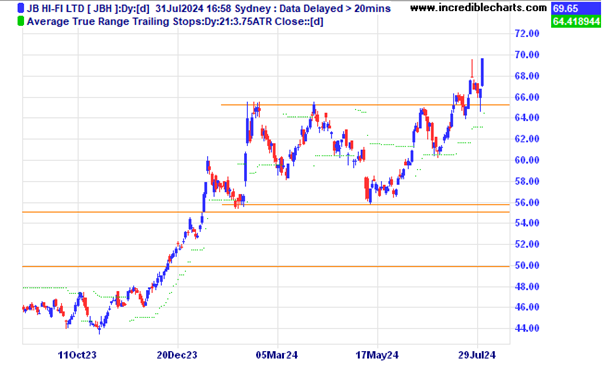Image resolution: width=602 pixels, height=365 pixels.
Task: Click the 62.00 price axis label
Action: coord(527,139)
